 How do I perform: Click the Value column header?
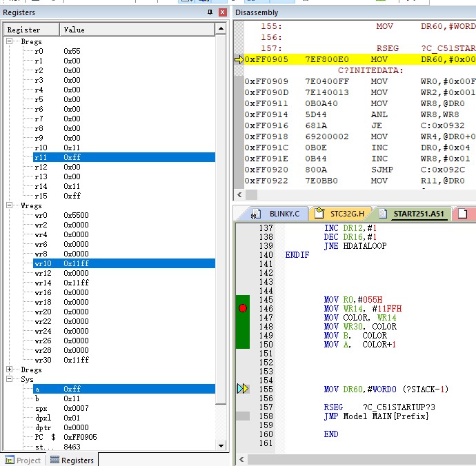coord(137,30)
